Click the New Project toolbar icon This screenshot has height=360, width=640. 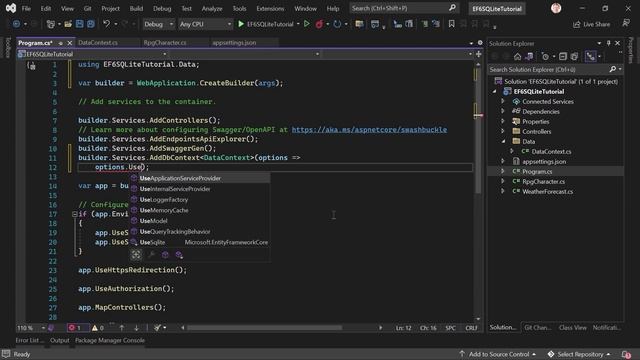point(51,24)
